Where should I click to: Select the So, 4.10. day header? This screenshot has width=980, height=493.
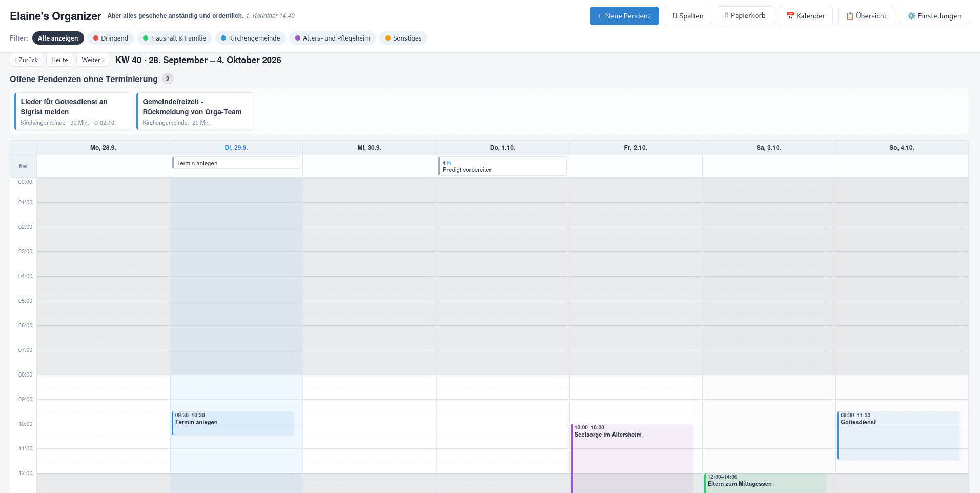coord(902,148)
